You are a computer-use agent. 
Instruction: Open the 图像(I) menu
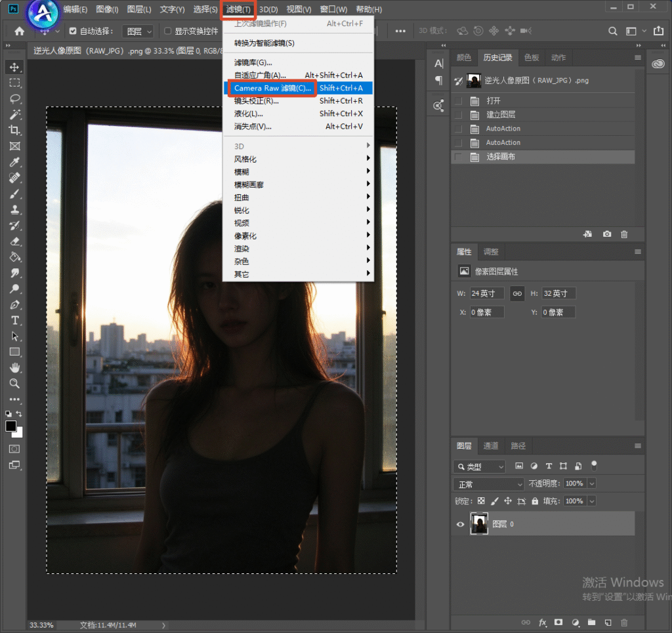point(107,9)
